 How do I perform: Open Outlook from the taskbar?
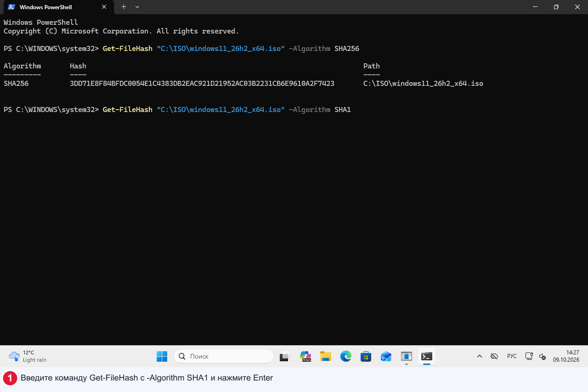pos(386,356)
